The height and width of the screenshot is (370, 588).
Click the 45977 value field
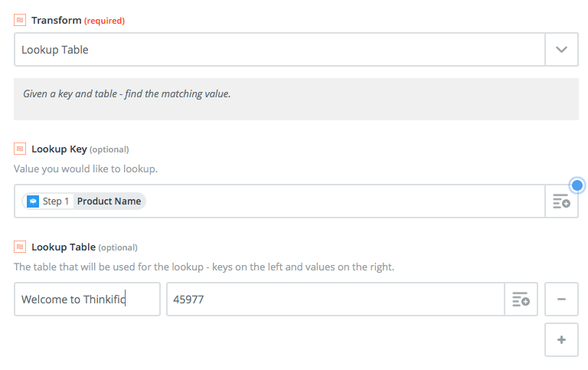335,300
